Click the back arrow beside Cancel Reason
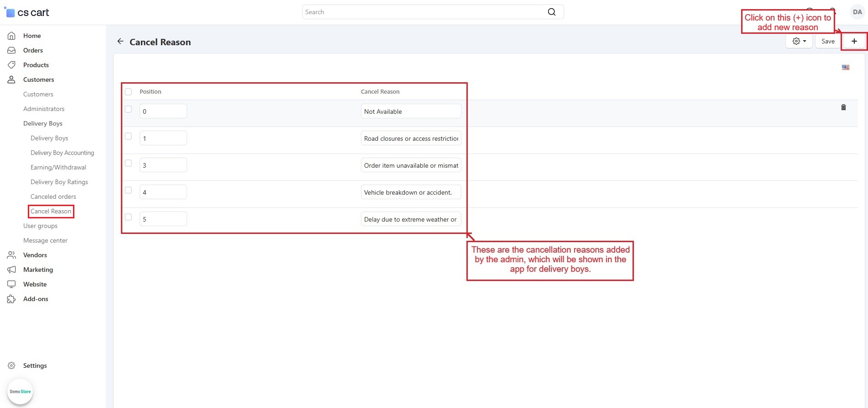 (120, 42)
